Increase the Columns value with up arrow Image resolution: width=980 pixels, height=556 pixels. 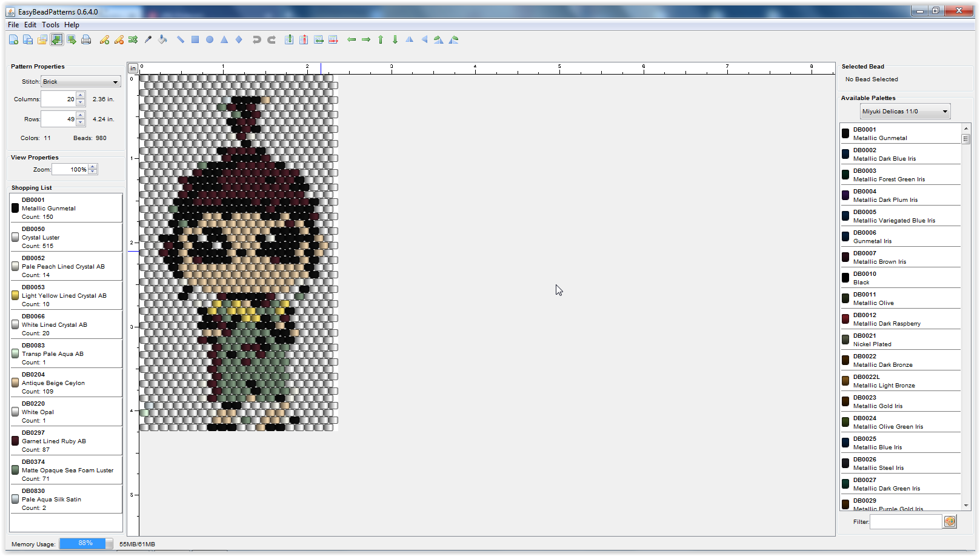[81, 96]
